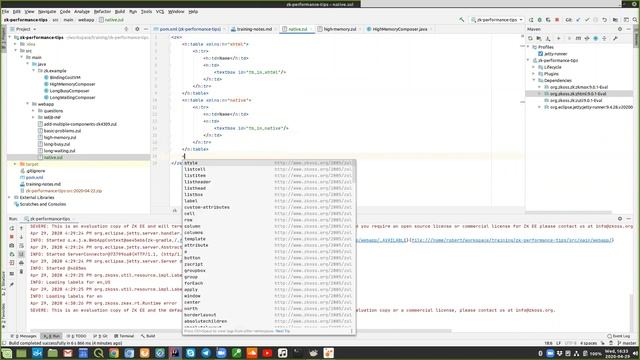The image size is (640, 360).
Task: Open the Terminal tool window button
Action: [x=124, y=336]
